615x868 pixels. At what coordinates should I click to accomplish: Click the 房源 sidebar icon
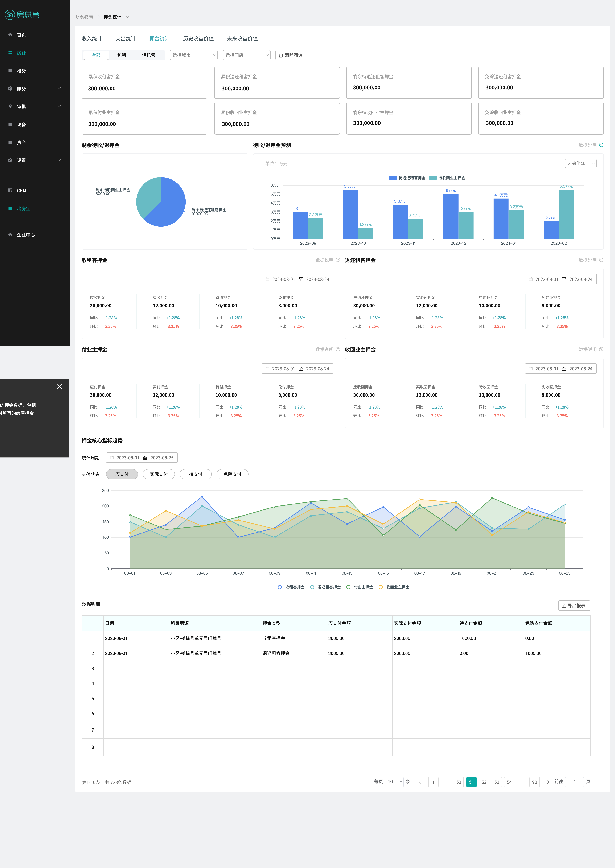click(10, 53)
